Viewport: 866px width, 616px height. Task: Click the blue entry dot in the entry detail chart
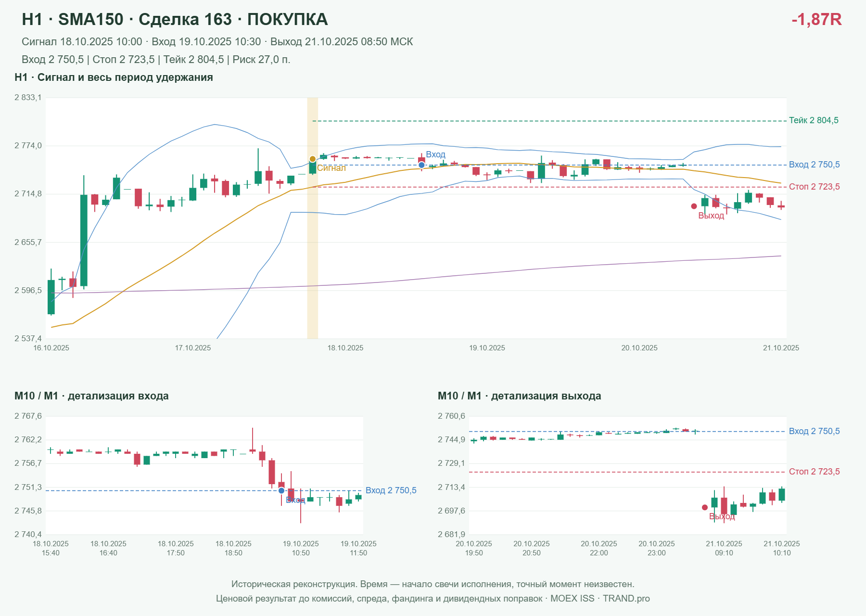click(281, 490)
